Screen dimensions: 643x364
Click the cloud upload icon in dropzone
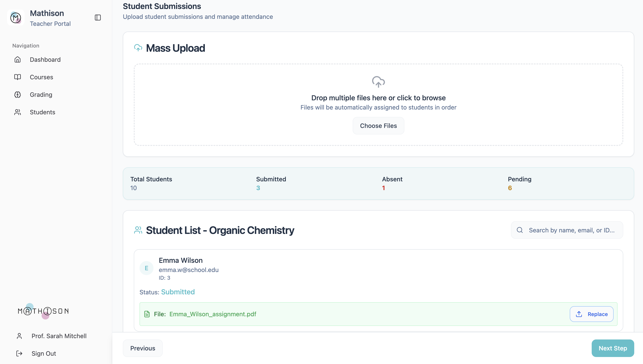coord(378,82)
